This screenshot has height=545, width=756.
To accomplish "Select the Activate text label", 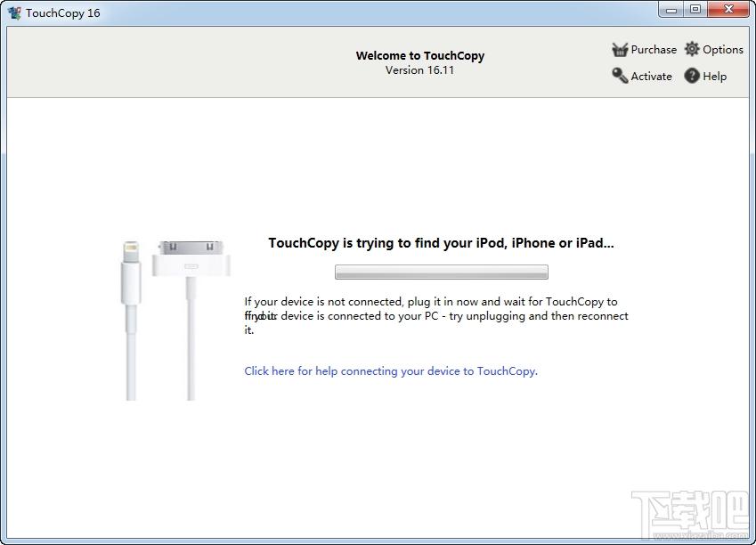I will (x=651, y=77).
